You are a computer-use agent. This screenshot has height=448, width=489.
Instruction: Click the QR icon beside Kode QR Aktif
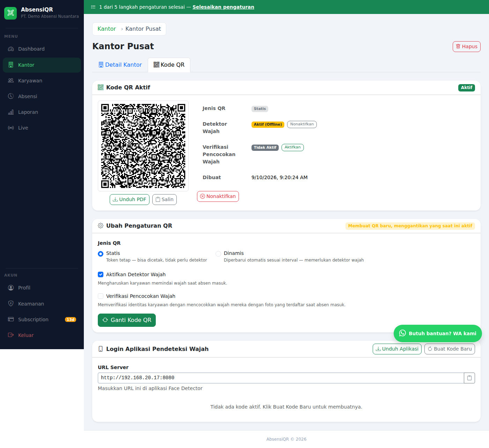[x=101, y=87]
